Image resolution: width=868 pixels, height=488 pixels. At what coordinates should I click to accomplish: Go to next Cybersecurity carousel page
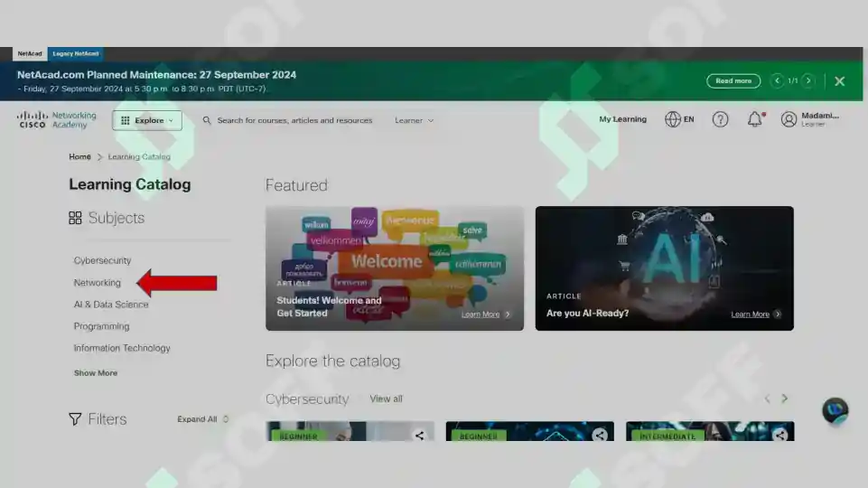(784, 399)
